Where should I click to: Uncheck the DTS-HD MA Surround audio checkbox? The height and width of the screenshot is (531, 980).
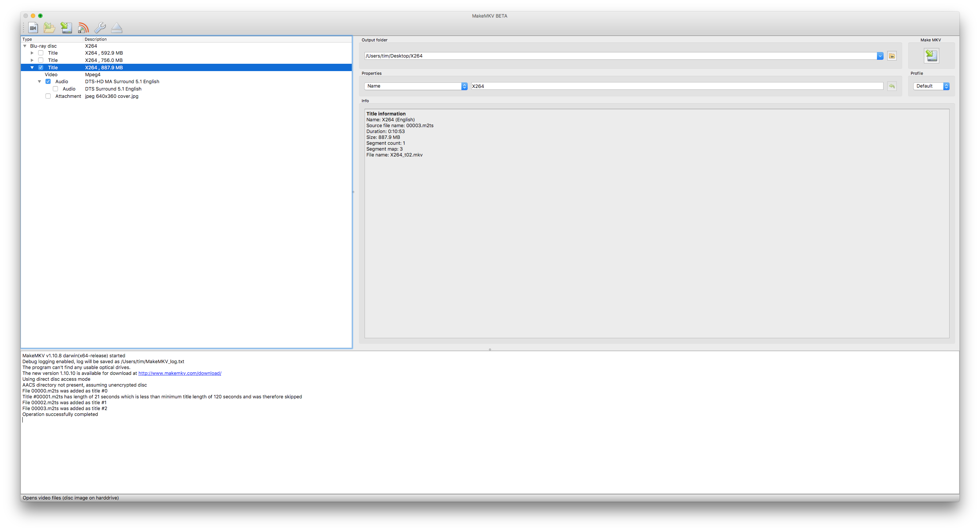48,81
